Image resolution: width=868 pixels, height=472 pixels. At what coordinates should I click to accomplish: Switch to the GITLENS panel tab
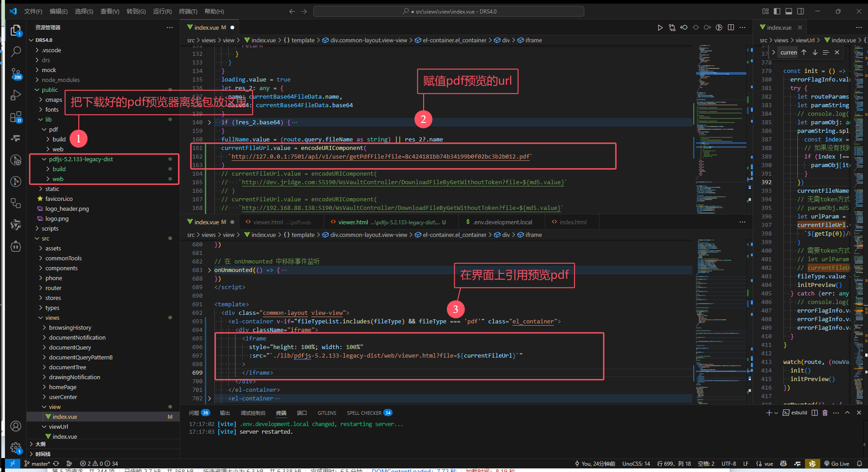327,413
